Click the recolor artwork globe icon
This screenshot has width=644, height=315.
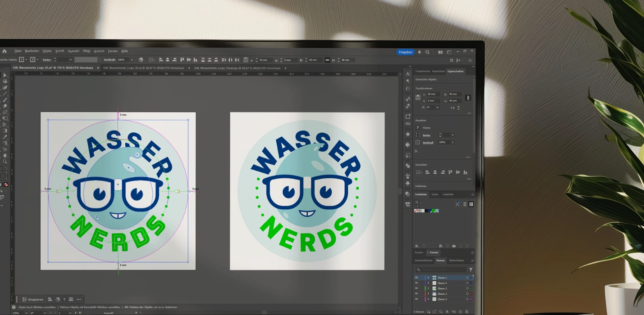pyautogui.click(x=141, y=60)
